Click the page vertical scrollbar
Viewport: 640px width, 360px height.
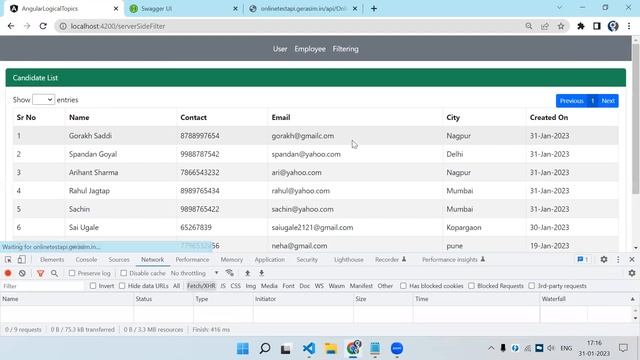pos(636,118)
